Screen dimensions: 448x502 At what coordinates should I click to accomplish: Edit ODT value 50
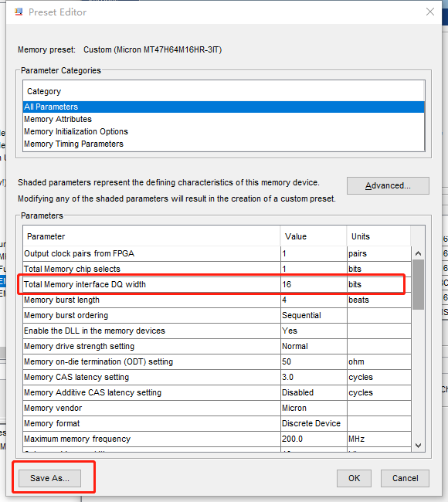[314, 361]
